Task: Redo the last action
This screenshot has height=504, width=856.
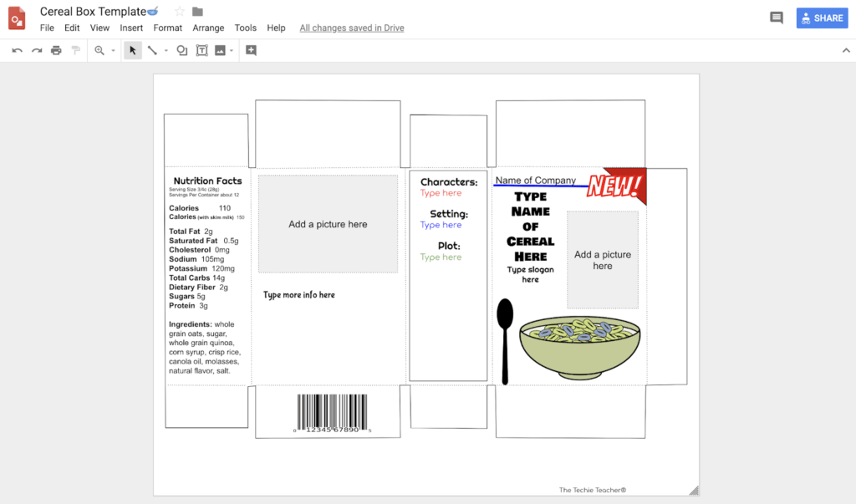Action: (x=36, y=50)
